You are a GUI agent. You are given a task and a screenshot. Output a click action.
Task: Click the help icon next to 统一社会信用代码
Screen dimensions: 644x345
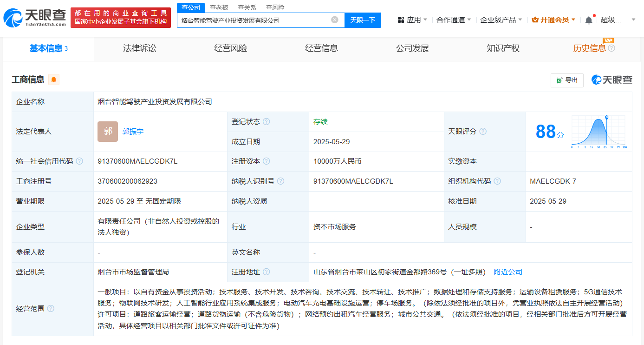click(x=79, y=161)
